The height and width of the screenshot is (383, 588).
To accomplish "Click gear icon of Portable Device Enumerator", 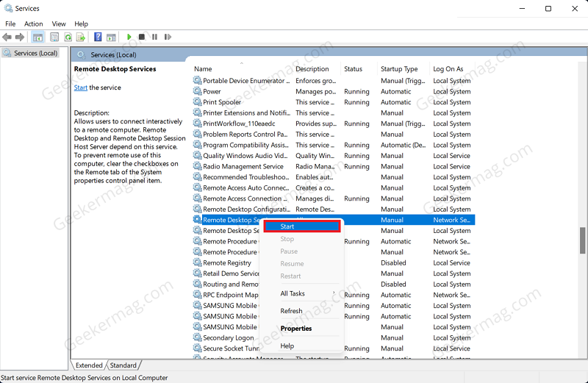I will pyautogui.click(x=197, y=80).
